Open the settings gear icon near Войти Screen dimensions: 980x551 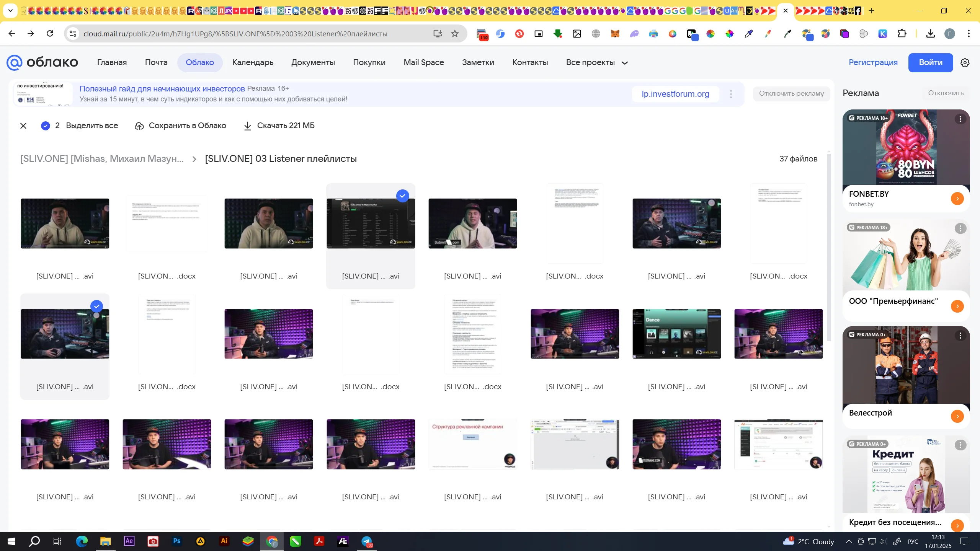(965, 63)
